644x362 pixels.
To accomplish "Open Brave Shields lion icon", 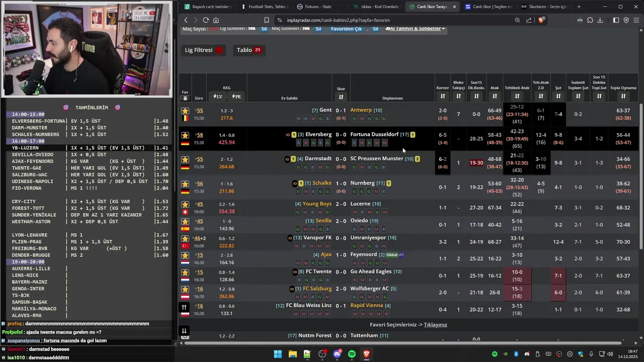I will tap(541, 20).
